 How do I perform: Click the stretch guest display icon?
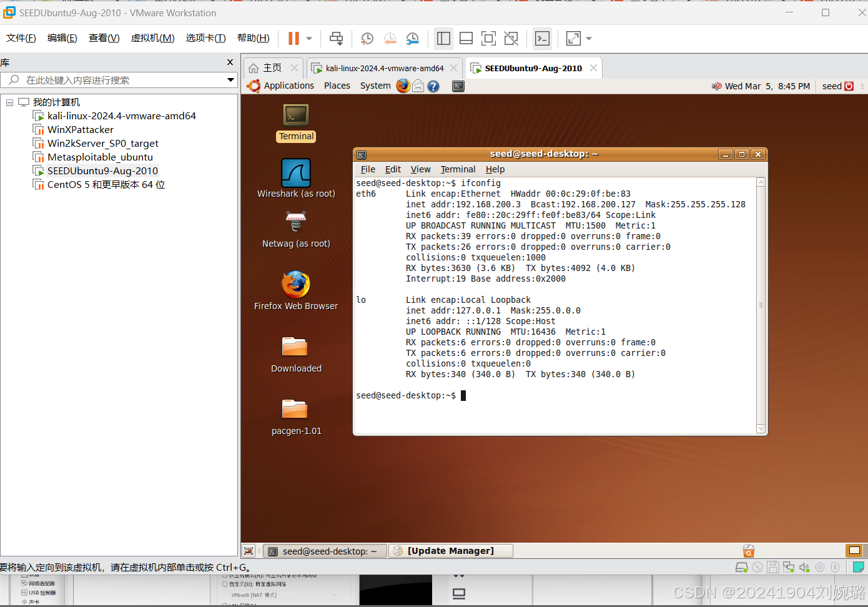573,39
